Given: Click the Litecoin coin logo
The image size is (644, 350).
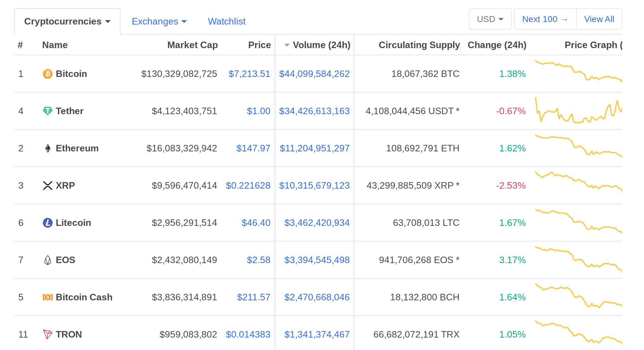Looking at the screenshot, I should click(x=47, y=223).
